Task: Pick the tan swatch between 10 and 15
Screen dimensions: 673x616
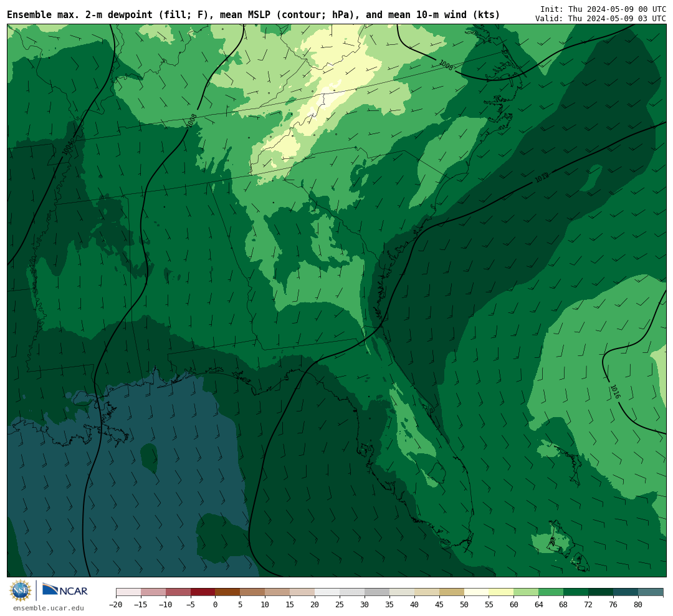Action: 278,592
